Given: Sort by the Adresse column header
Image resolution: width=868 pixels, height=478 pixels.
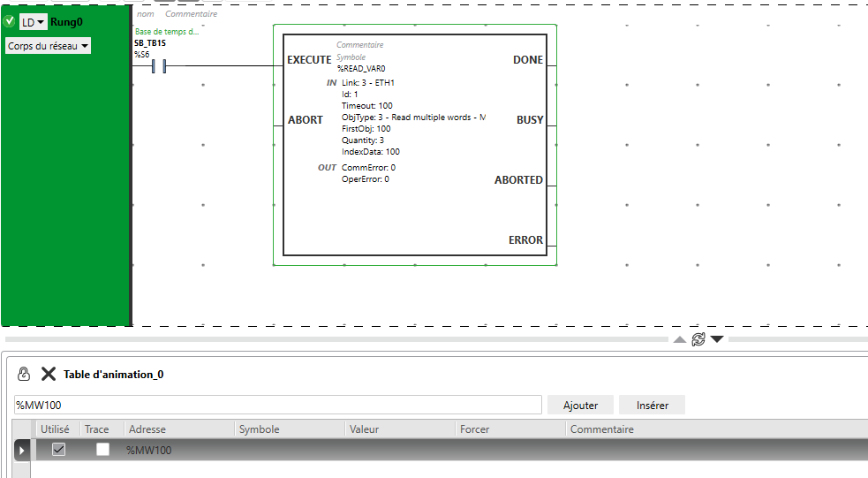Looking at the screenshot, I should pyautogui.click(x=147, y=429).
